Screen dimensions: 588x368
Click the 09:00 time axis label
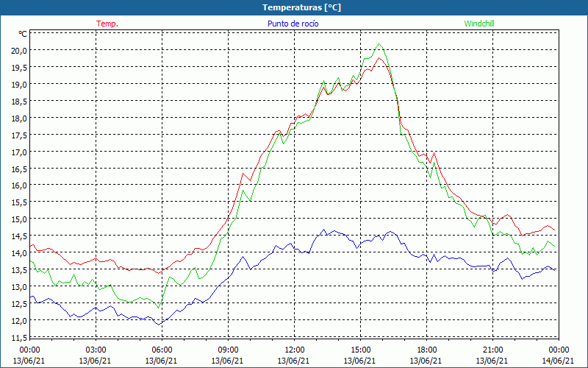[228, 350]
